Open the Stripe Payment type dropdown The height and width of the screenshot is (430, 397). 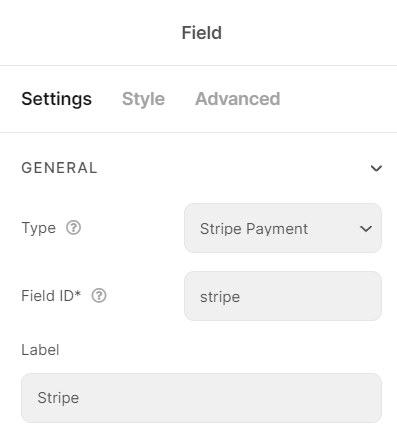(x=283, y=228)
